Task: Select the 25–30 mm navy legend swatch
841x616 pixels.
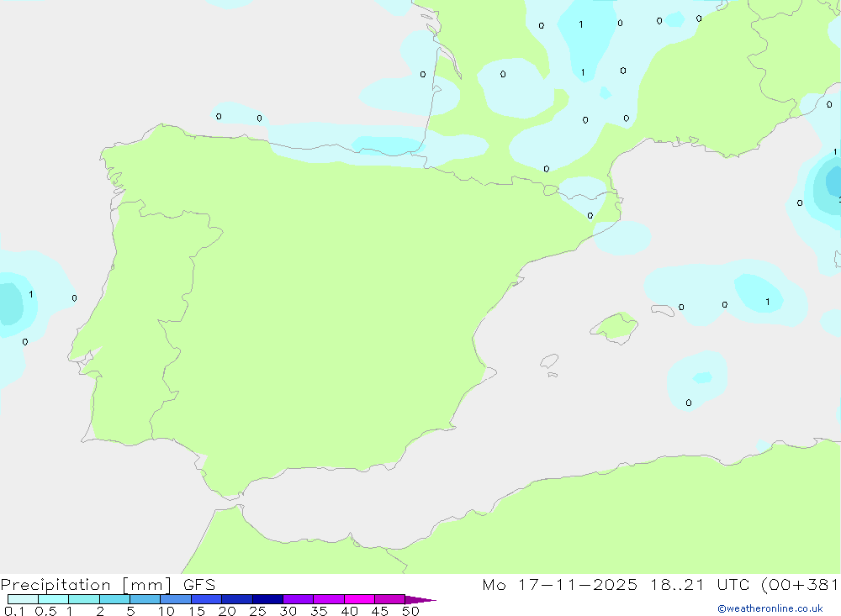Action: (x=267, y=599)
